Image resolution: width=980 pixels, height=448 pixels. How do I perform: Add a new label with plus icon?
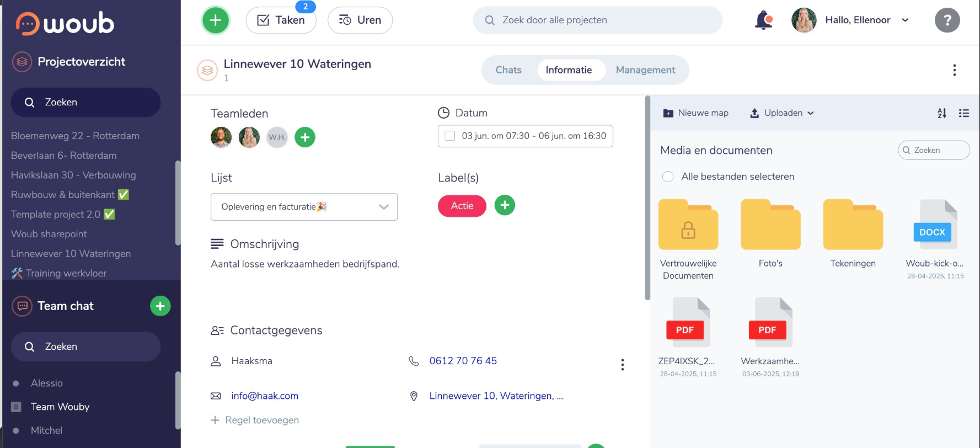pyautogui.click(x=504, y=205)
